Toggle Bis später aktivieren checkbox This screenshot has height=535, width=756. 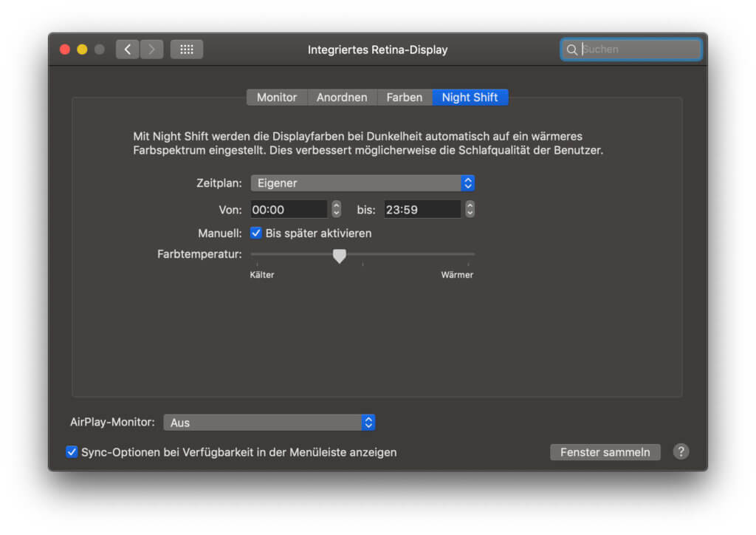click(256, 233)
